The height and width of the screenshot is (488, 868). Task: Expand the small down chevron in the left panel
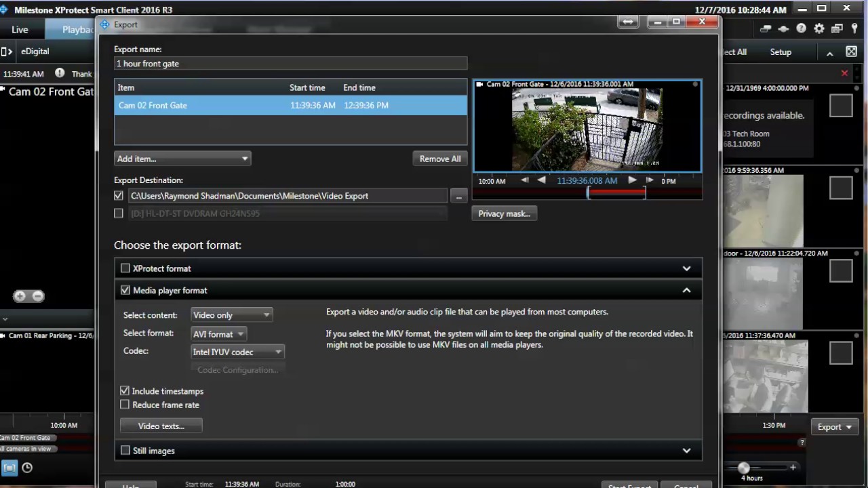[5, 319]
